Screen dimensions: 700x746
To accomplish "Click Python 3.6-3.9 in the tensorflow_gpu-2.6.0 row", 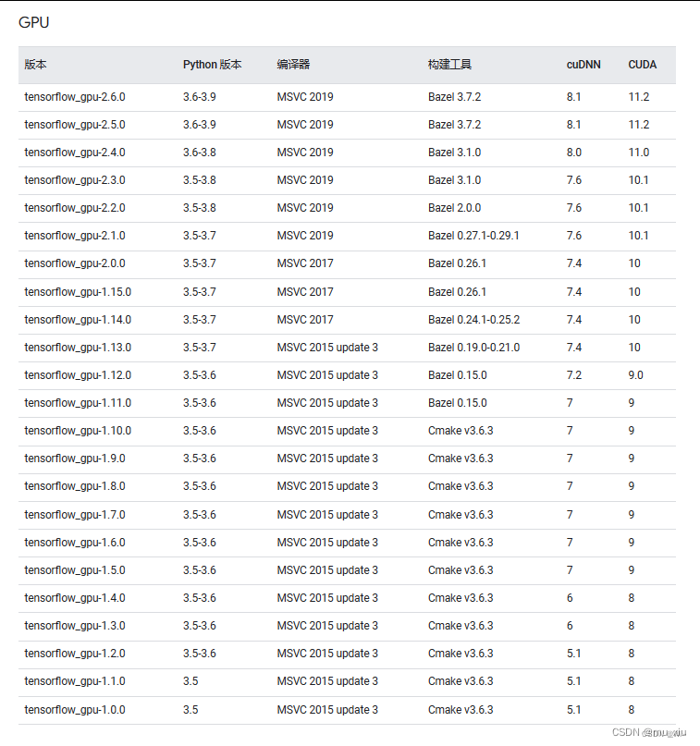I will tap(200, 97).
